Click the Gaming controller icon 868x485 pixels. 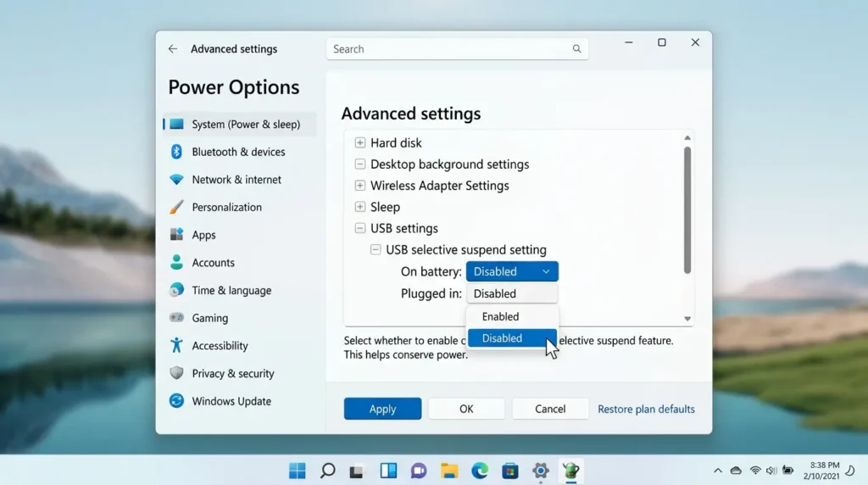pyautogui.click(x=176, y=318)
